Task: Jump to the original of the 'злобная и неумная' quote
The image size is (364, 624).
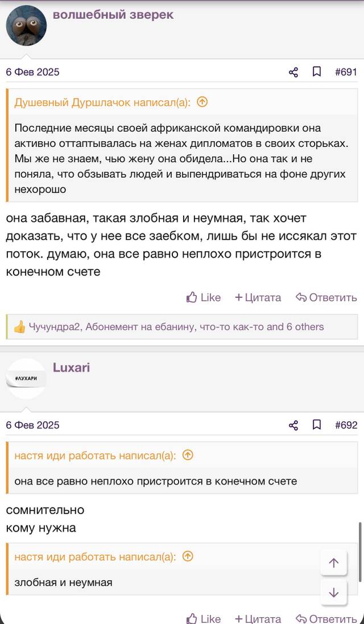Action: [188, 557]
